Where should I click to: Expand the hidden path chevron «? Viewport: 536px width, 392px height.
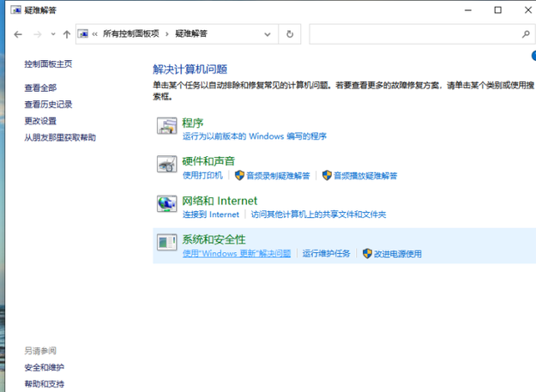[x=94, y=33]
